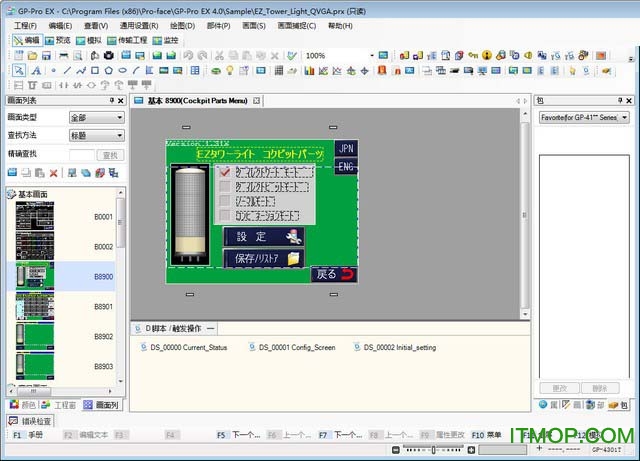Pick the dot drawing tool
Screen dimensions: 640x461
[x=53, y=71]
